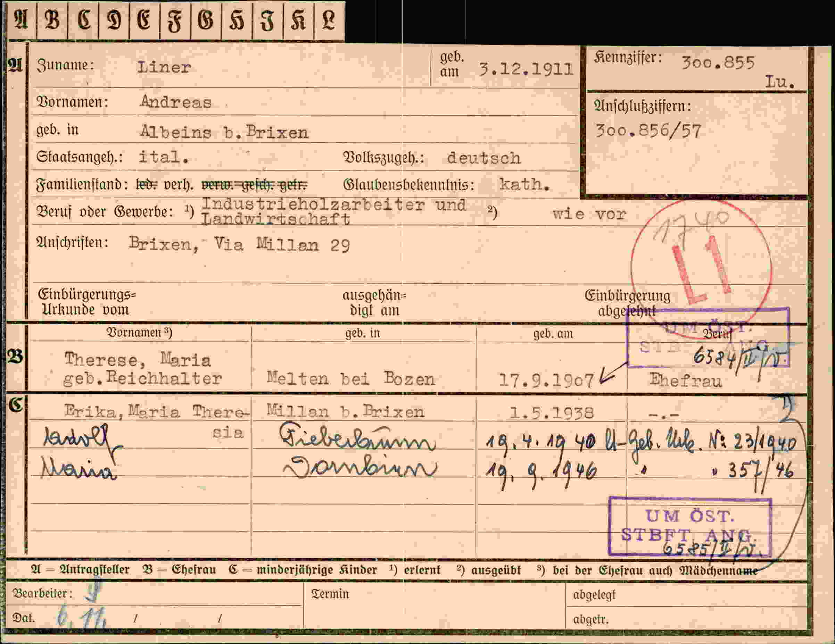Click religion value 'kath.'
Screen dimensions: 835x644
524,185
